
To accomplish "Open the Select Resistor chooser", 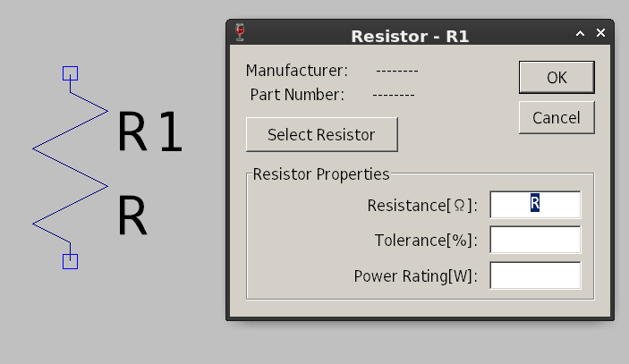I will (322, 134).
